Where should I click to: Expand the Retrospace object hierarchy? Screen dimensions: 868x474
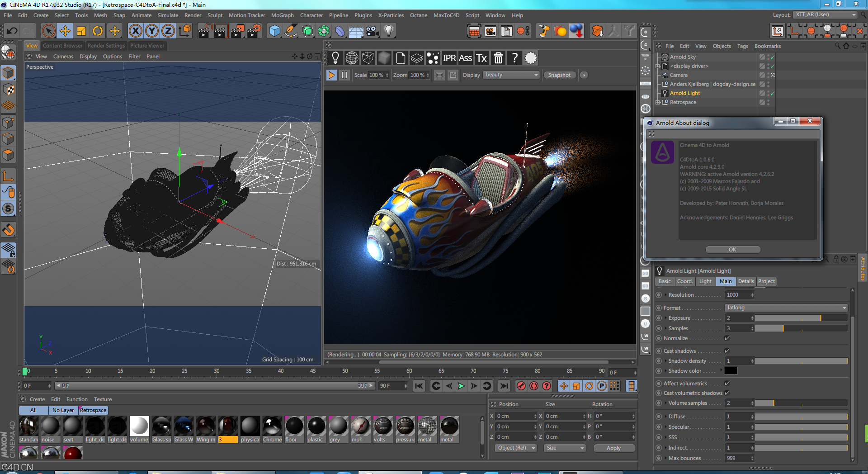(658, 102)
